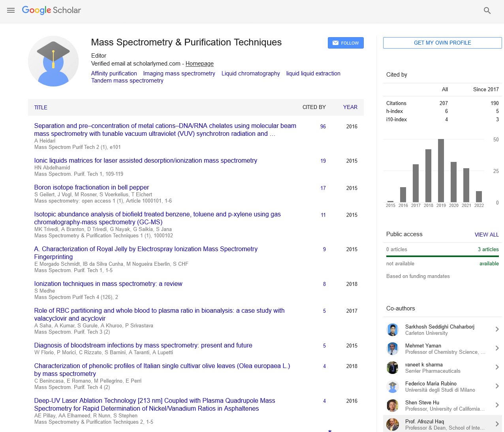Open the hamburger menu icon

click(11, 10)
